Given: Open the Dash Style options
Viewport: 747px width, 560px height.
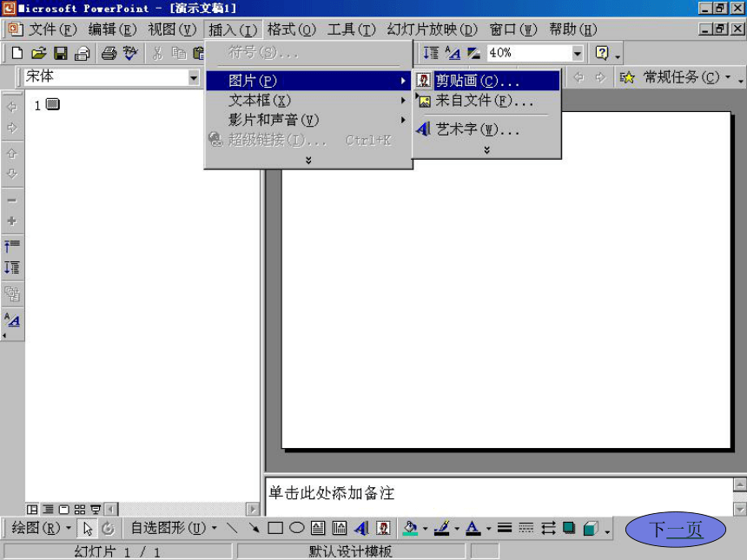Looking at the screenshot, I should (x=526, y=528).
